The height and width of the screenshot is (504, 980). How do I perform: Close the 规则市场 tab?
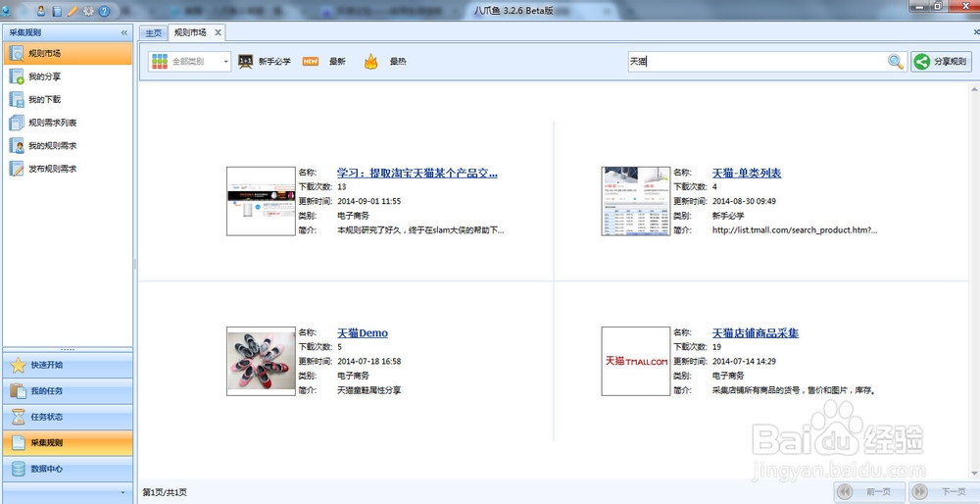pyautogui.click(x=218, y=32)
